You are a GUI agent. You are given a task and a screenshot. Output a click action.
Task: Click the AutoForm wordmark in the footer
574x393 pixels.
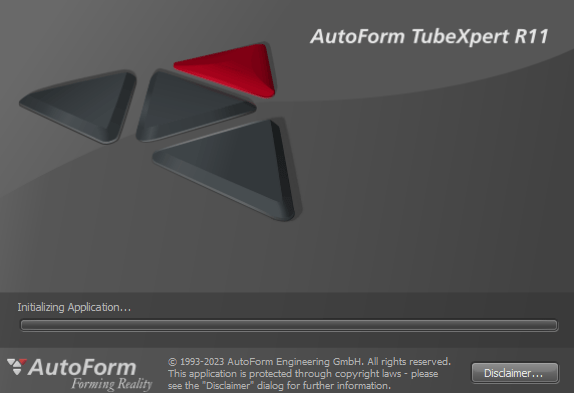[82, 367]
